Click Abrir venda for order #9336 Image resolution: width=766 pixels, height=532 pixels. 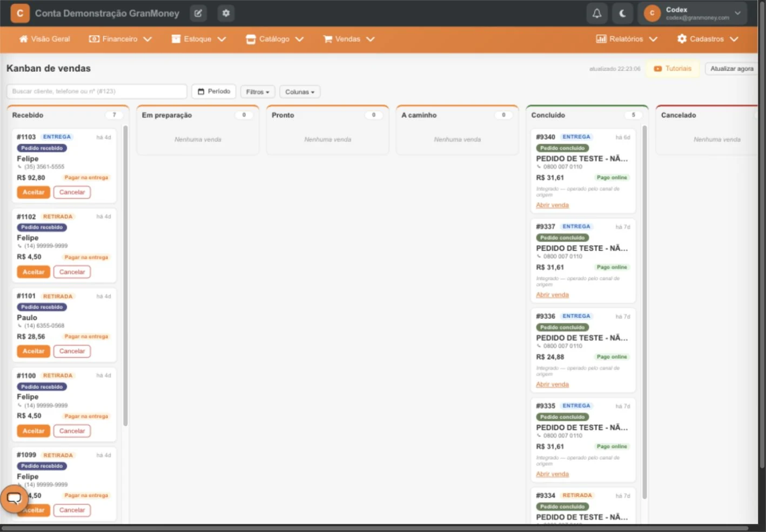coord(552,385)
